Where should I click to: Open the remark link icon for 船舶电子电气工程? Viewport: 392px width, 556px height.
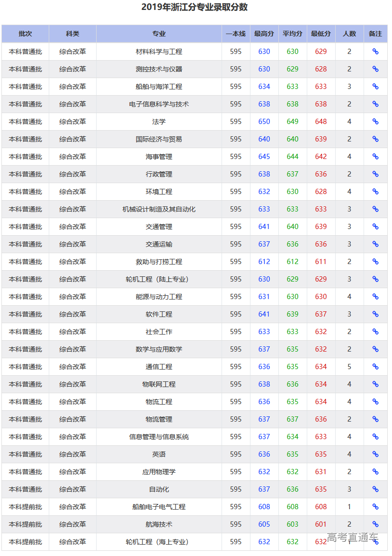pyautogui.click(x=375, y=507)
